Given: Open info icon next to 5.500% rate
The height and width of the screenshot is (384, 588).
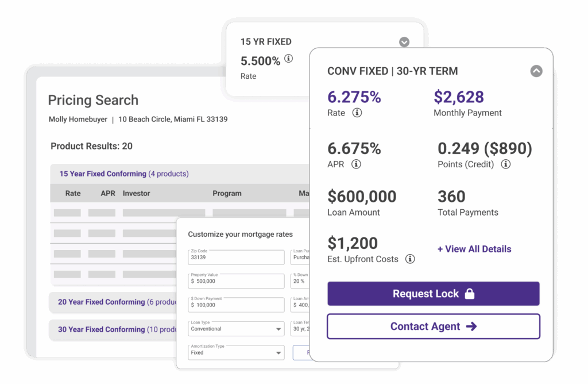Looking at the screenshot, I should (x=288, y=59).
